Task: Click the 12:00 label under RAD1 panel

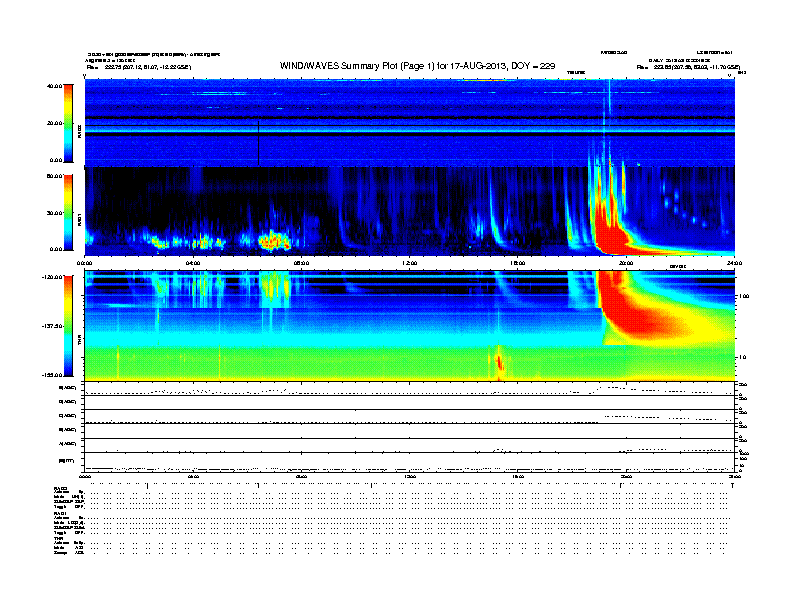Action: point(409,263)
